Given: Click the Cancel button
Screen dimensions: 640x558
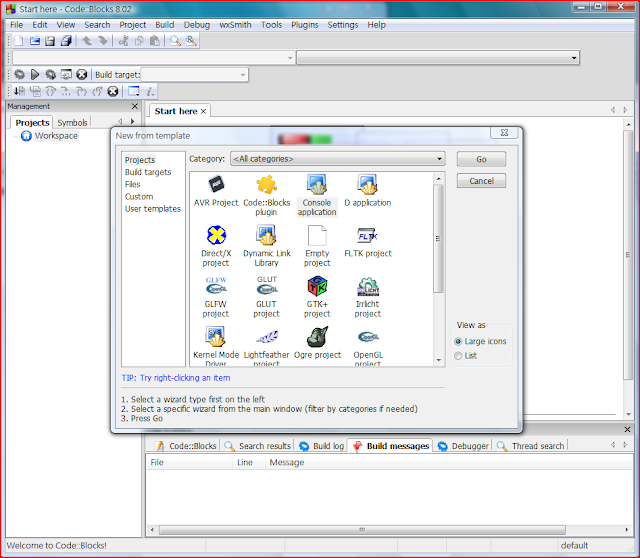Looking at the screenshot, I should pyautogui.click(x=481, y=181).
